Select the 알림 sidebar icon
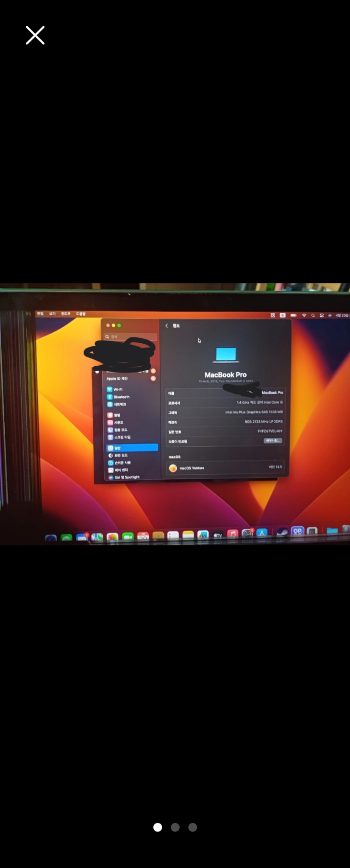 tap(110, 415)
